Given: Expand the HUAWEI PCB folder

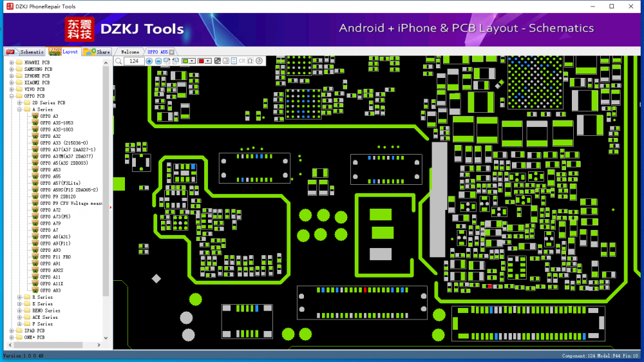Looking at the screenshot, I should tap(12, 62).
